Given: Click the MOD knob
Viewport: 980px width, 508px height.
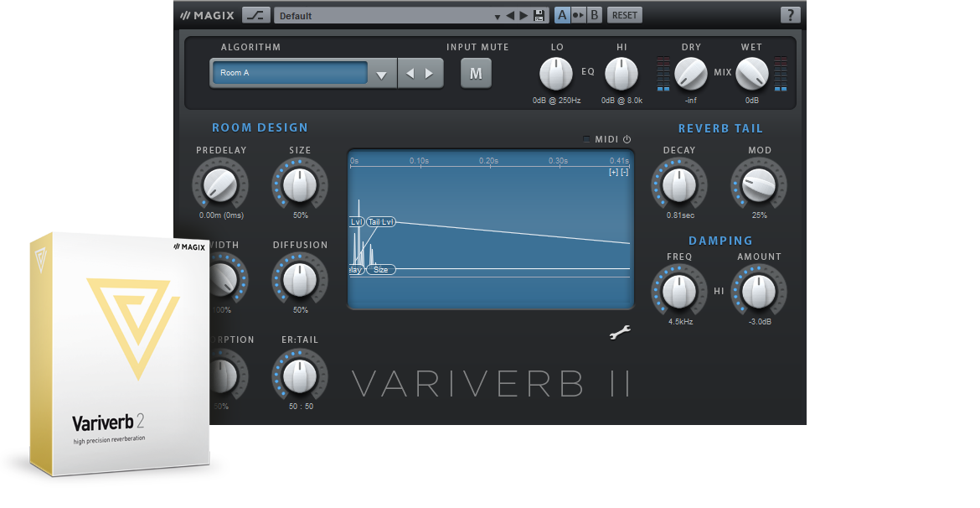Looking at the screenshot, I should [x=759, y=184].
